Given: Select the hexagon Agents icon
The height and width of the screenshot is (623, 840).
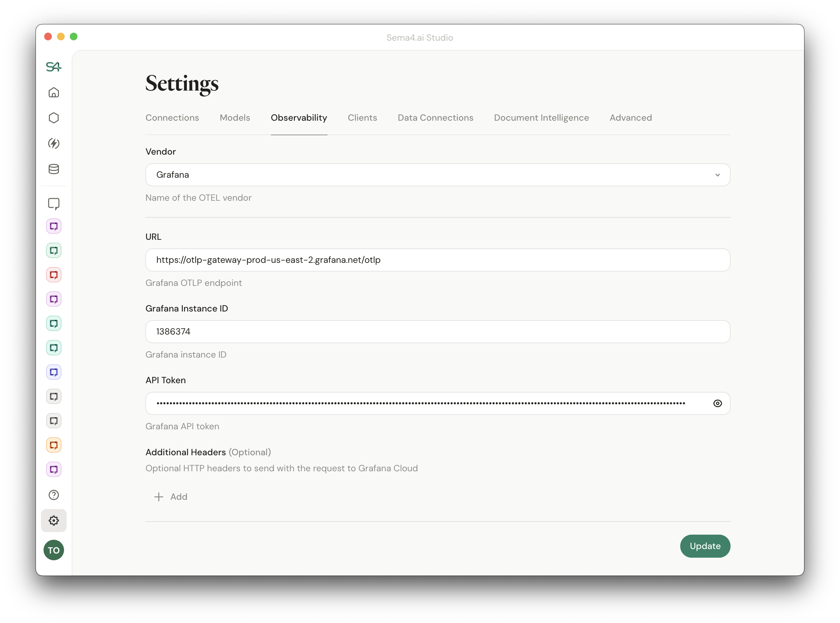Looking at the screenshot, I should click(x=54, y=118).
